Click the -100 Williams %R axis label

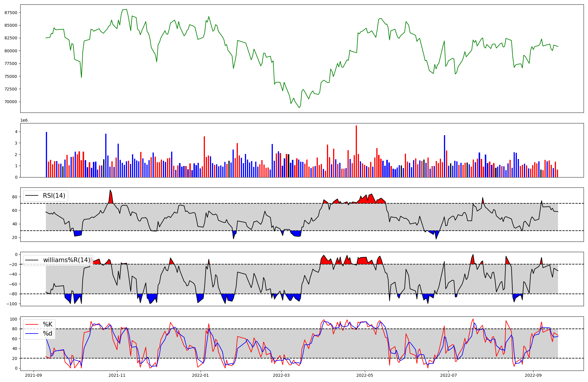click(12, 304)
